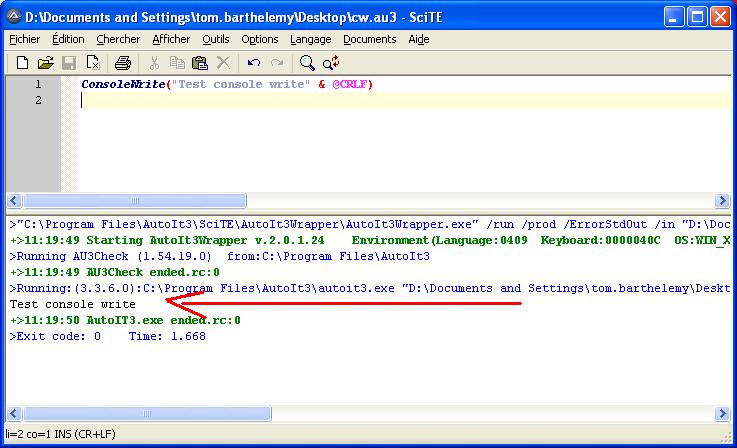Click the SciTE title bar application icon
737x448 pixels.
point(14,17)
